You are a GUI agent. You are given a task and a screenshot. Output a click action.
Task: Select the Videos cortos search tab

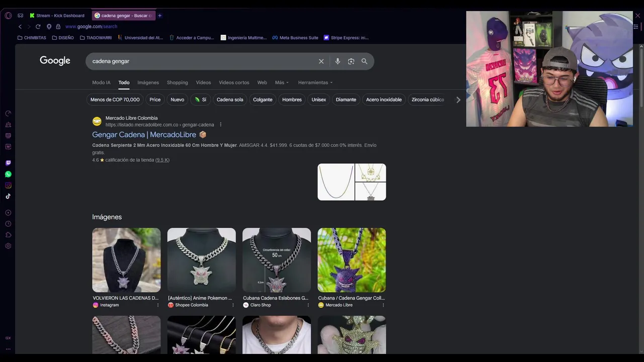[x=234, y=82]
